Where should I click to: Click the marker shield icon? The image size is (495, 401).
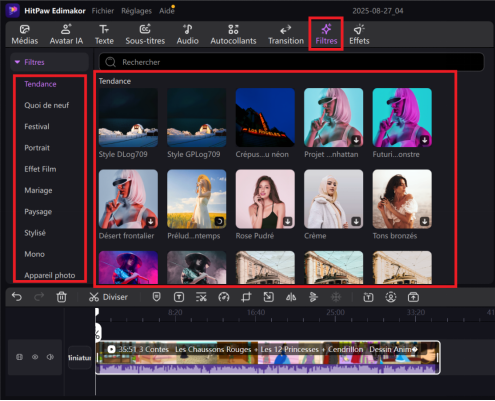(156, 297)
